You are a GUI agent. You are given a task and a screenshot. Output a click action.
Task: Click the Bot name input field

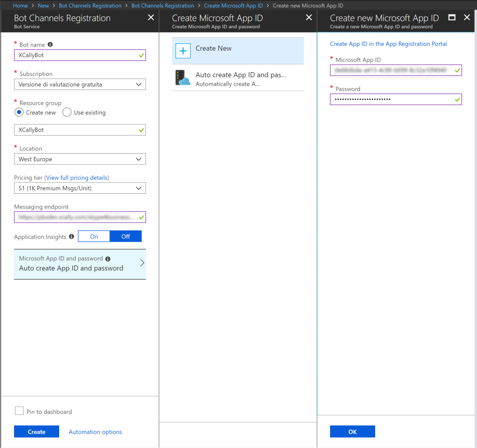(x=80, y=55)
